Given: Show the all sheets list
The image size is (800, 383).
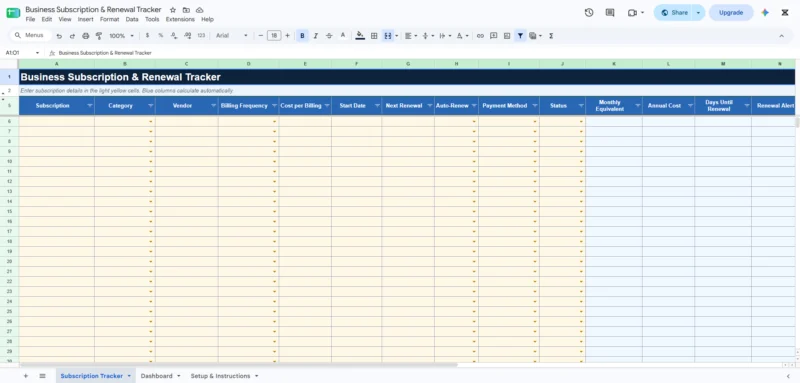Looking at the screenshot, I should point(42,376).
